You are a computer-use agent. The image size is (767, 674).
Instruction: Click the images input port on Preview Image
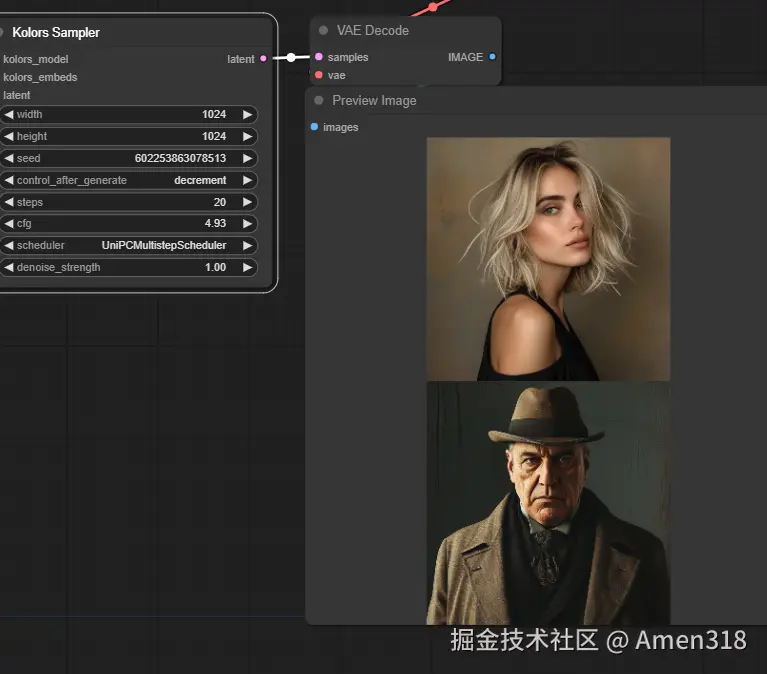click(x=314, y=128)
